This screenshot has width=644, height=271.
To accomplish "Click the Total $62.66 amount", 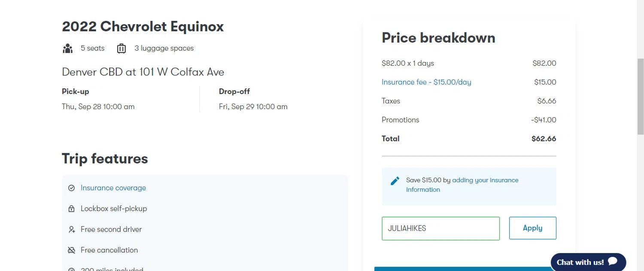I will coord(544,139).
